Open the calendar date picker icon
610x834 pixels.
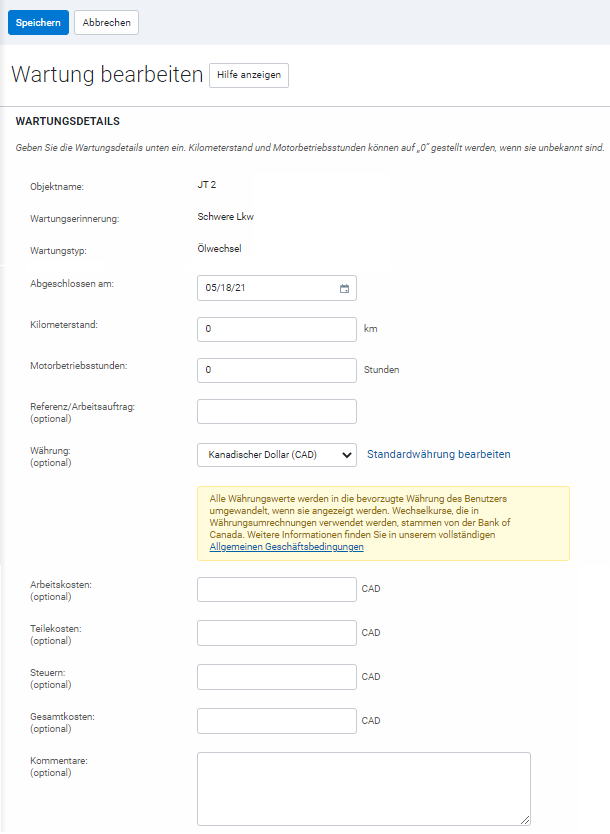[344, 288]
